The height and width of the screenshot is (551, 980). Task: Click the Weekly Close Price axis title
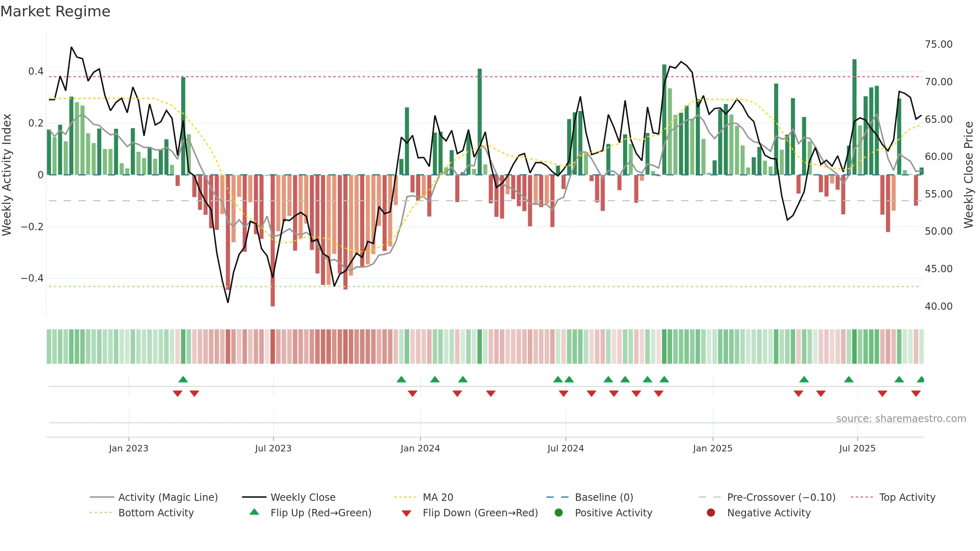[969, 175]
